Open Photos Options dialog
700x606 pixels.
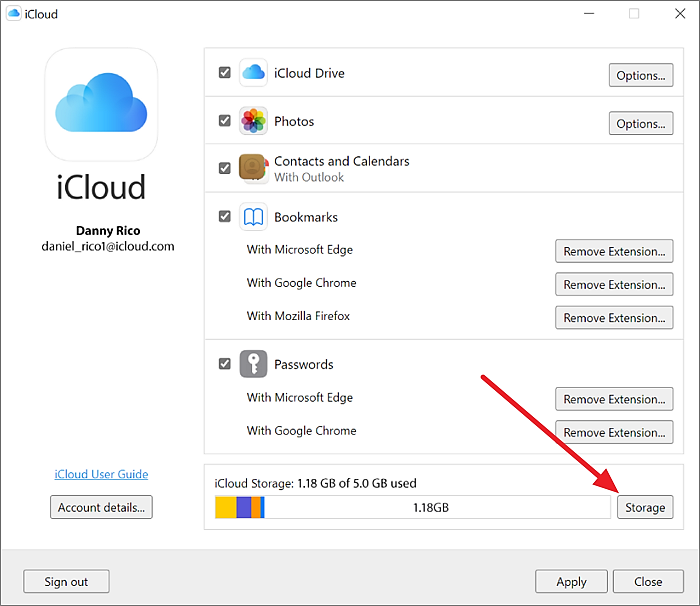coord(640,124)
